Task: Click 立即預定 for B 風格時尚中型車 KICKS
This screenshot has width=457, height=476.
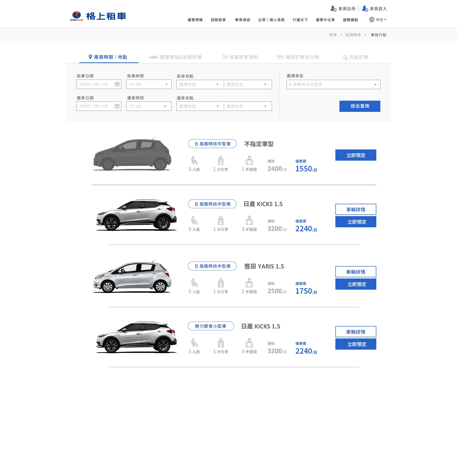Action: pyautogui.click(x=356, y=222)
